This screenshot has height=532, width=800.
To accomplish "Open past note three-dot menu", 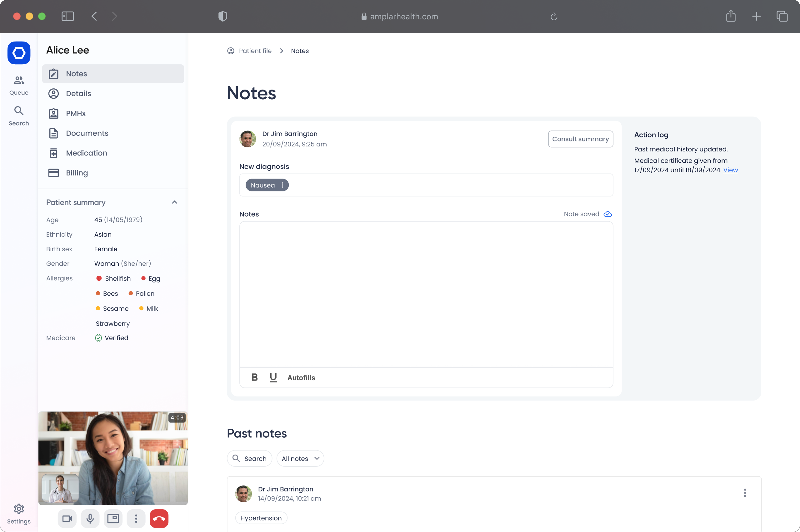I will click(745, 493).
